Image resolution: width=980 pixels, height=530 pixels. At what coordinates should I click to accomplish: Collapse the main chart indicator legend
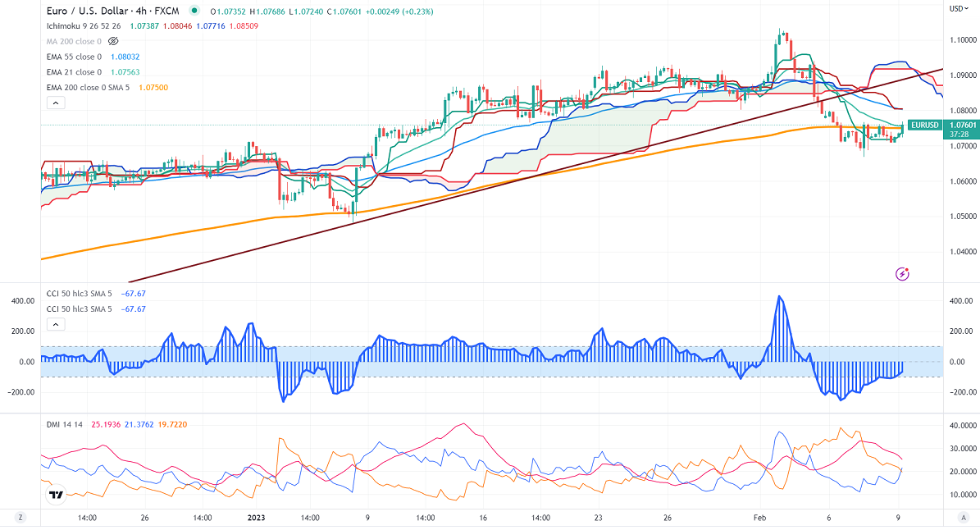[56, 103]
